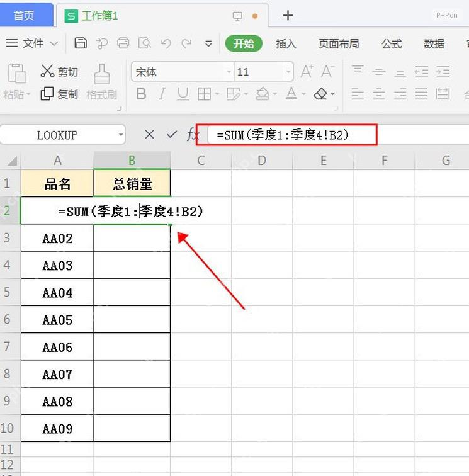Open the font name dropdown 宋体
The image size is (469, 476).
[229, 72]
